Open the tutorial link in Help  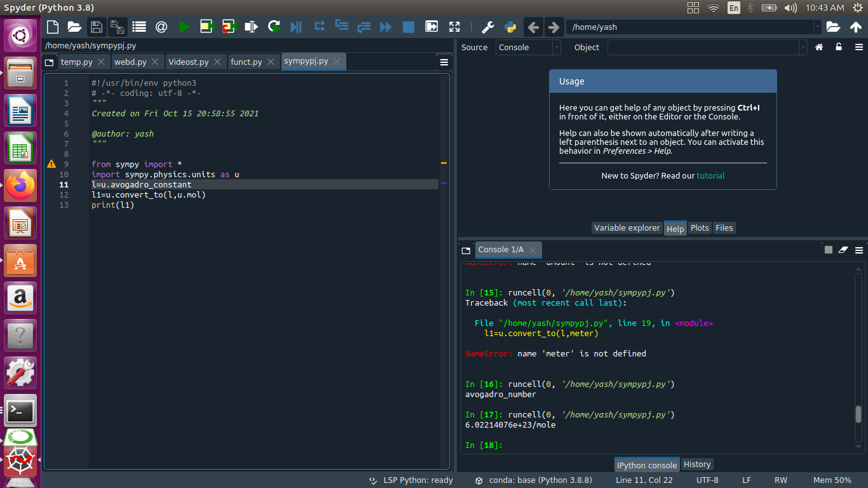coord(710,175)
